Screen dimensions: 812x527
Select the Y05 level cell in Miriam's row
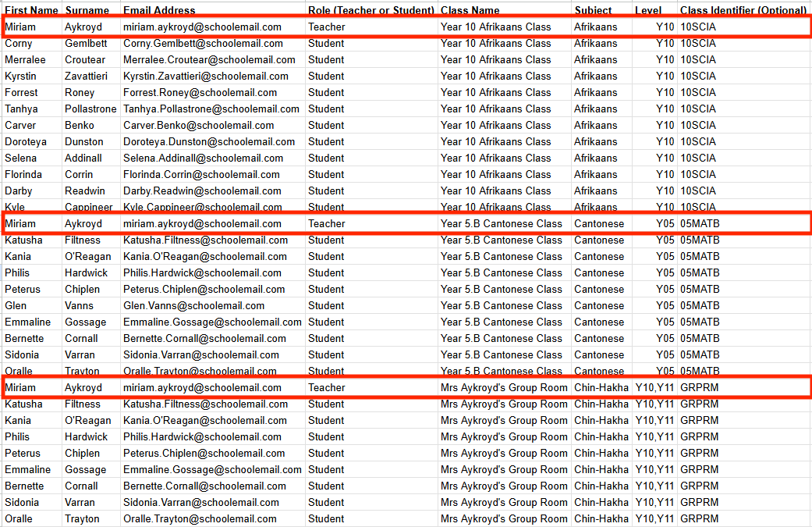(654, 224)
